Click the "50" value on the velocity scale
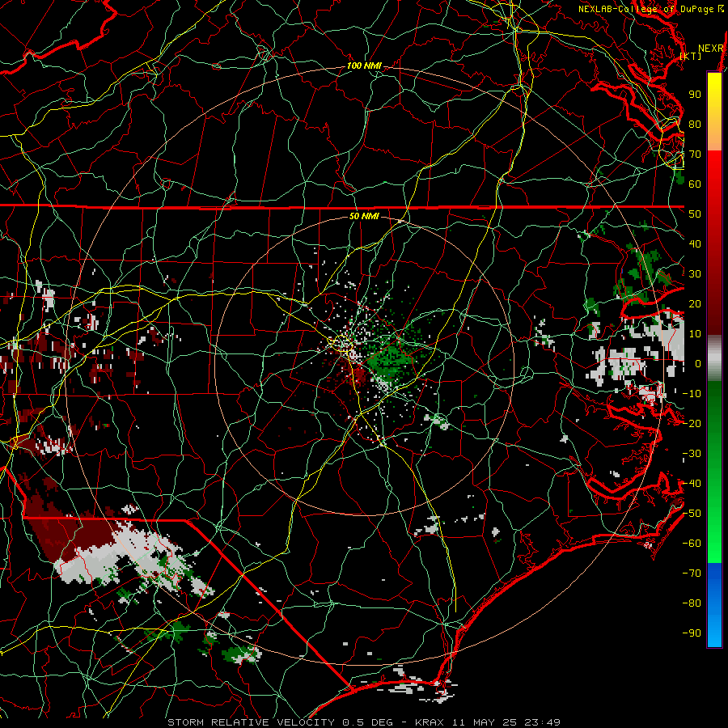The height and width of the screenshot is (728, 728). pyautogui.click(x=695, y=214)
